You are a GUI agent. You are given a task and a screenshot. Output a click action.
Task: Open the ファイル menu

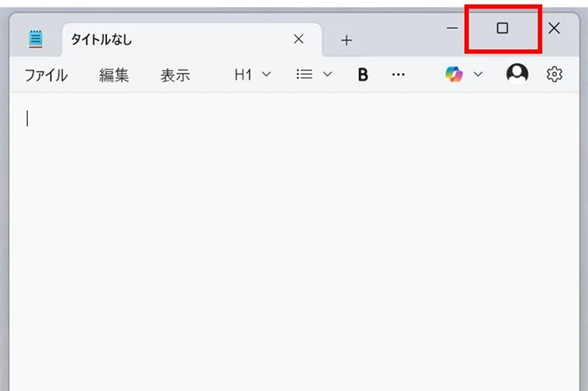46,75
